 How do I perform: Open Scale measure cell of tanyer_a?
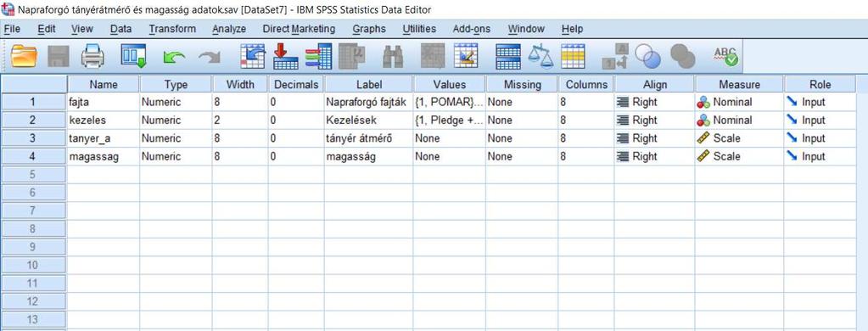[x=739, y=138]
